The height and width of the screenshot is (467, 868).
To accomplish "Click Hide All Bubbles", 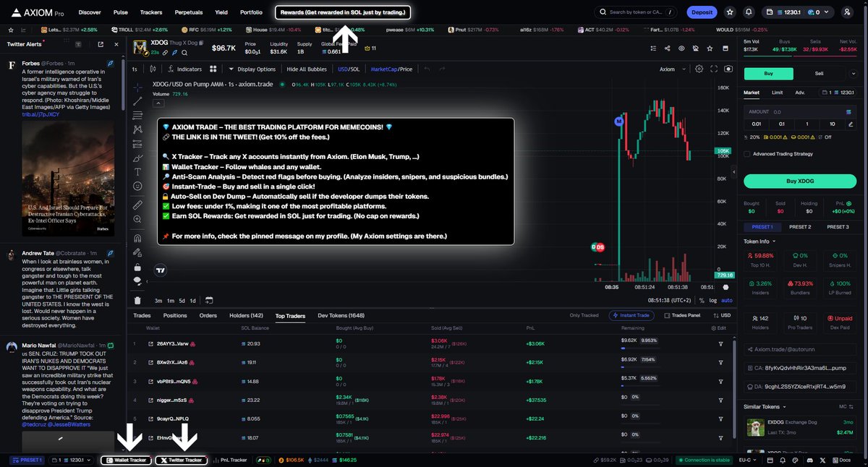I will click(x=307, y=69).
